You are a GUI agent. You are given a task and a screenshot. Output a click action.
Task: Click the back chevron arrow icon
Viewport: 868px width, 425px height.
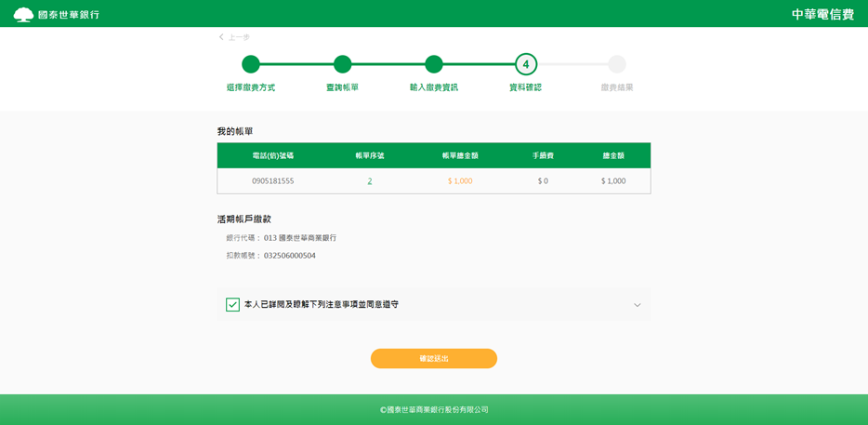(221, 37)
